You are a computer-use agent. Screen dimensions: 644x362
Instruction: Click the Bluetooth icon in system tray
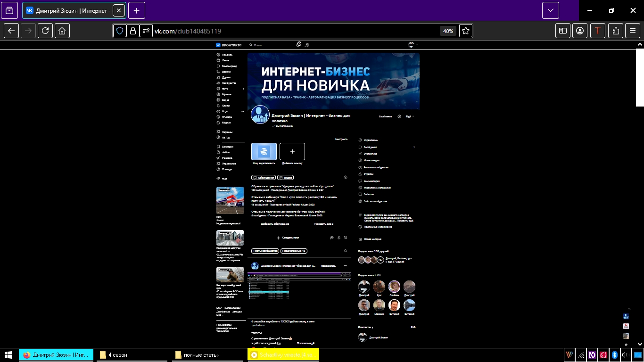tap(615, 355)
